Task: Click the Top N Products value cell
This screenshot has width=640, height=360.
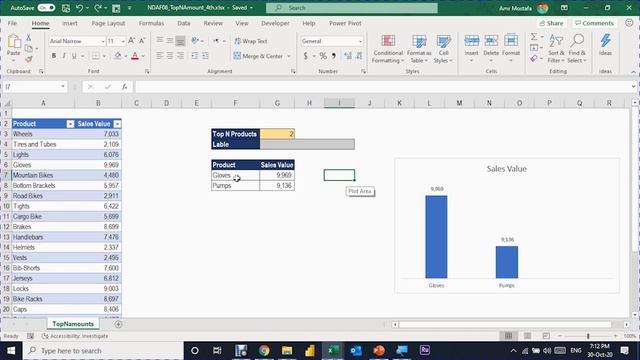Action: [x=277, y=134]
